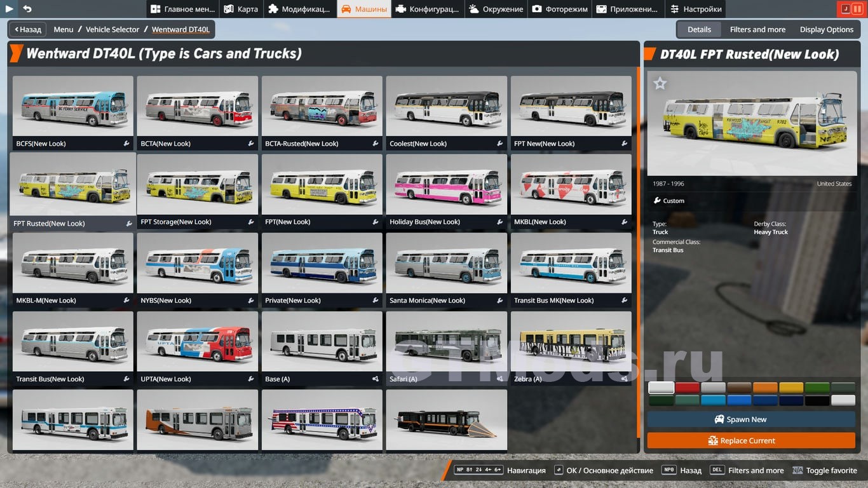Click the wrench icon on Holiday Bus tile

[500, 222]
